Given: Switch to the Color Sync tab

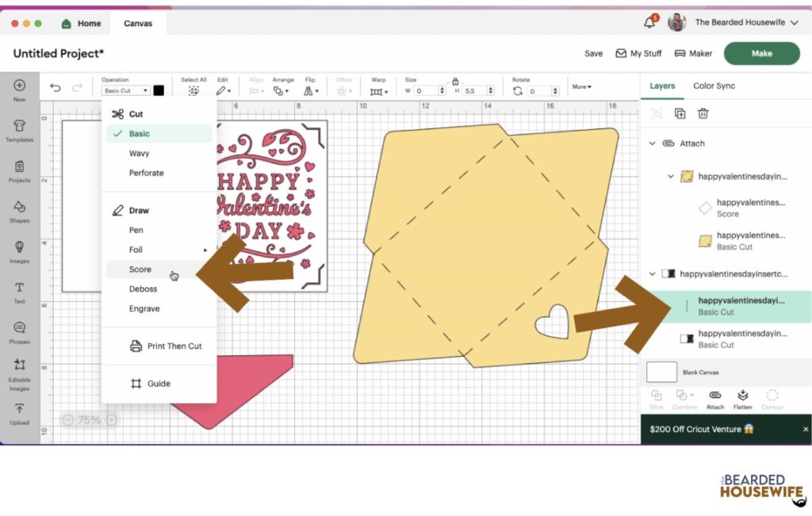Looking at the screenshot, I should (x=714, y=86).
